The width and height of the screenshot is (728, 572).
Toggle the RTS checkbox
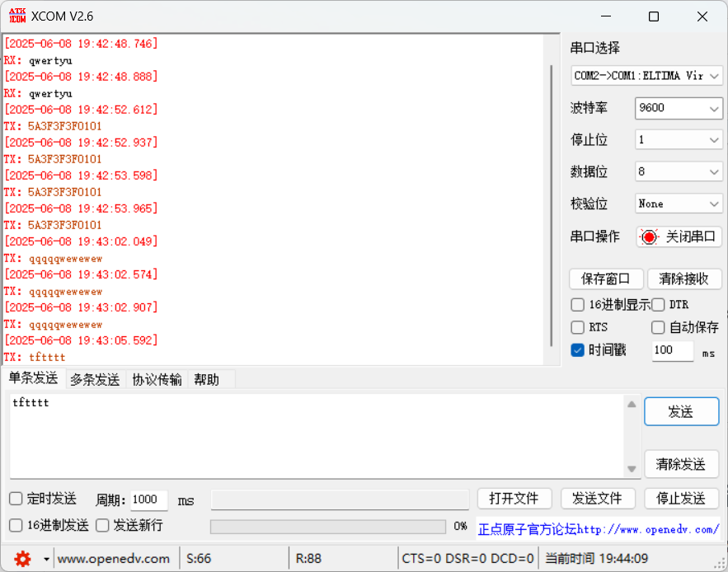click(x=578, y=327)
